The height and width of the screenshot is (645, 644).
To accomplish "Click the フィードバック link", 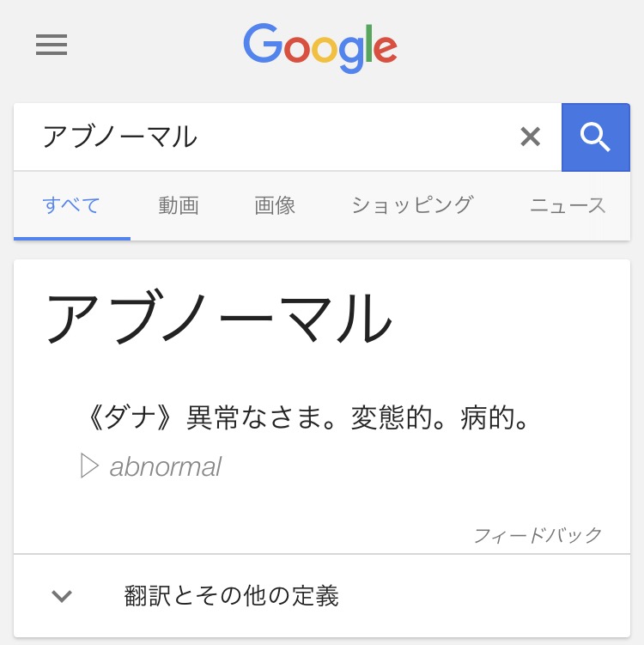I will [x=538, y=536].
